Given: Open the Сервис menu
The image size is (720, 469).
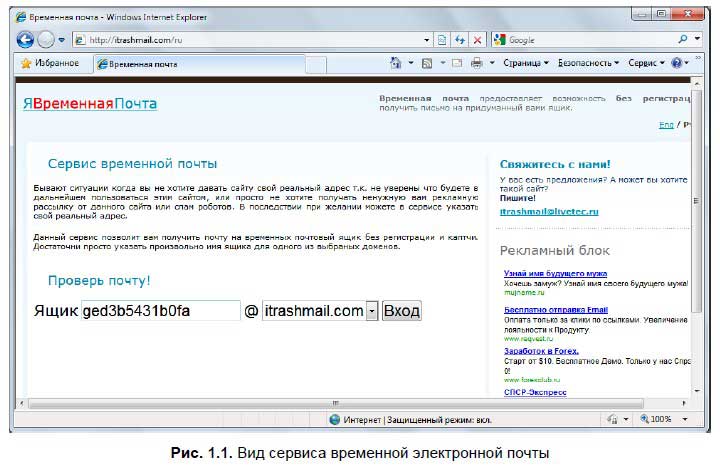Looking at the screenshot, I should click(645, 63).
